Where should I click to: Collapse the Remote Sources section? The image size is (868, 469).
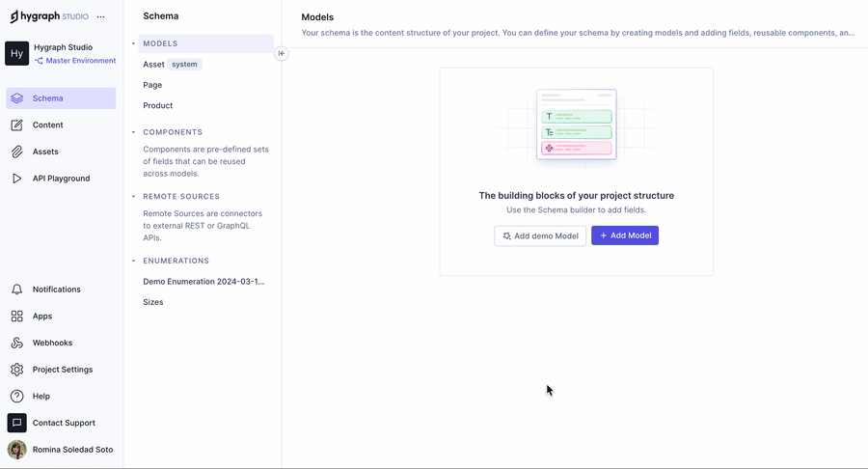click(134, 197)
